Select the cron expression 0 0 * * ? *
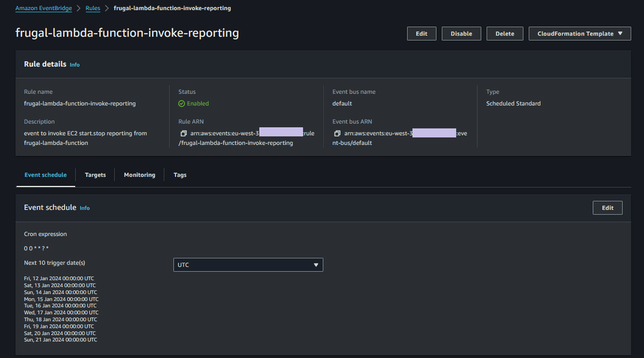The image size is (644, 358). 38,248
